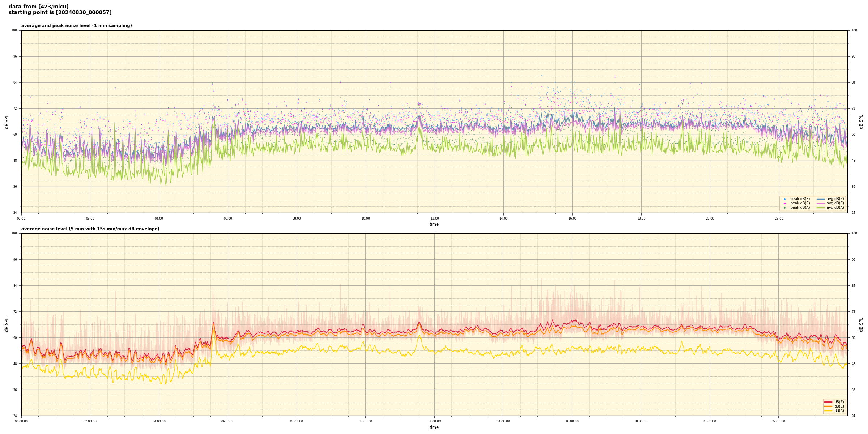
Task: Click the starting point 20240830_000057 text
Action: tap(60, 13)
